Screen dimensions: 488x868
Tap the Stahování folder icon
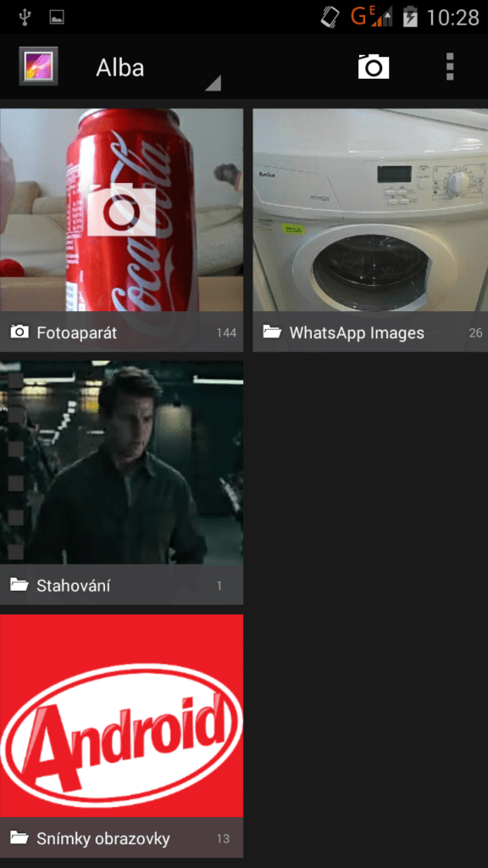tap(19, 585)
